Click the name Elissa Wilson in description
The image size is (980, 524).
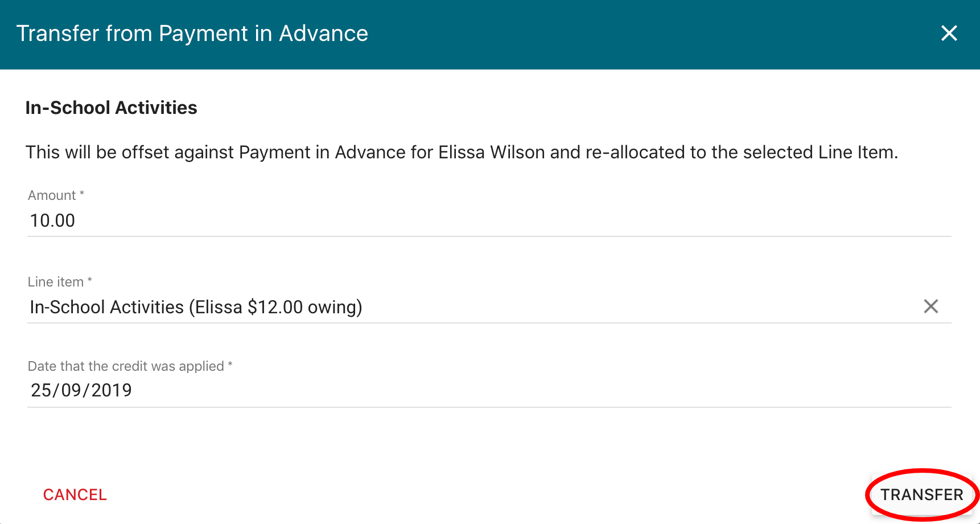491,153
